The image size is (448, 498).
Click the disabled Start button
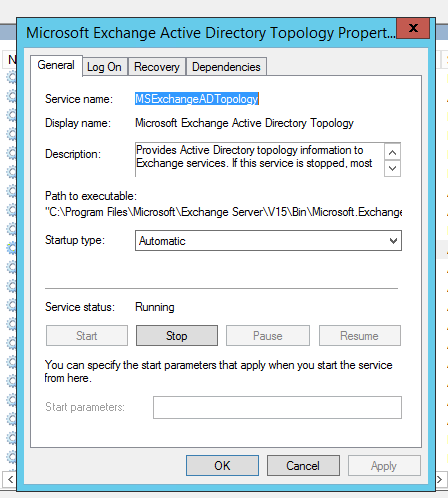[x=87, y=336]
